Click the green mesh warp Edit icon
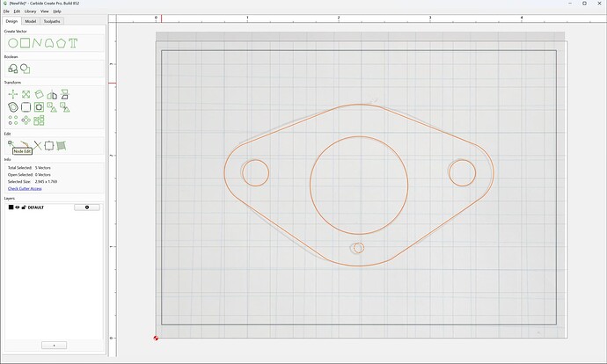The height and width of the screenshot is (364, 607). (x=62, y=145)
